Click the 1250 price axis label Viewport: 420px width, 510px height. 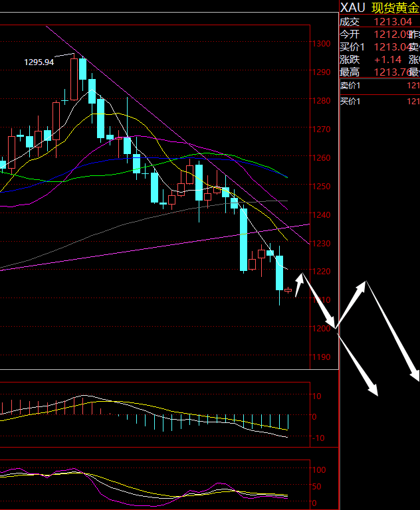[324, 187]
